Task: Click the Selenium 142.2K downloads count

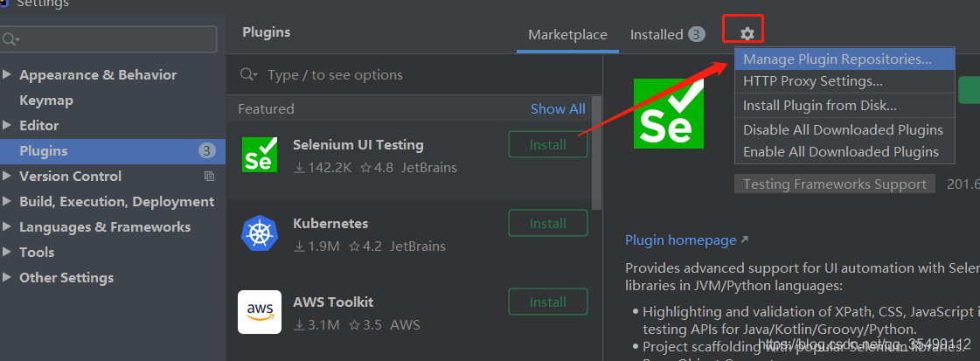Action: click(x=323, y=168)
